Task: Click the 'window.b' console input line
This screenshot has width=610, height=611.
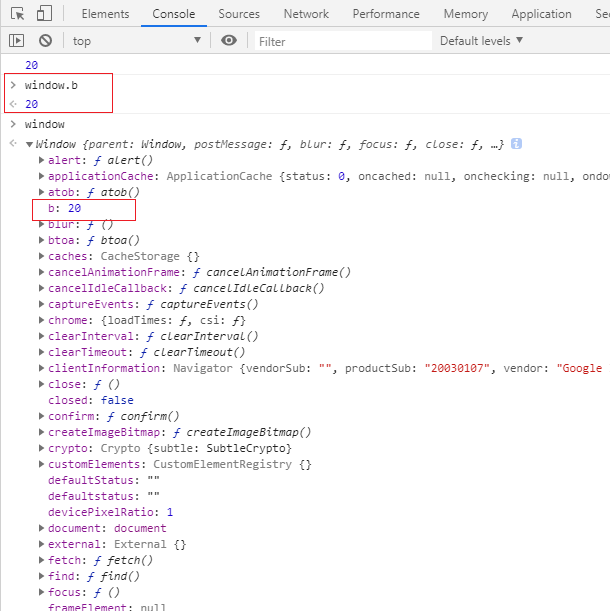Action: click(51, 85)
